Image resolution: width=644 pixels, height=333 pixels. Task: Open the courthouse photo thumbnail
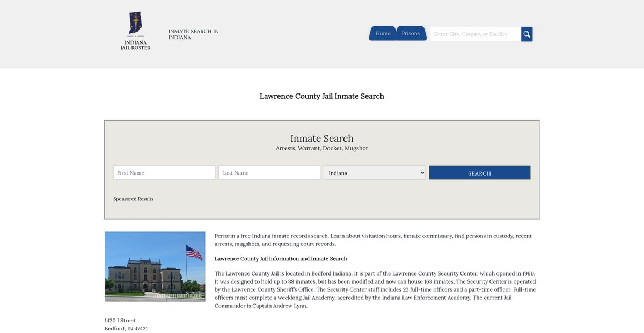[155, 266]
